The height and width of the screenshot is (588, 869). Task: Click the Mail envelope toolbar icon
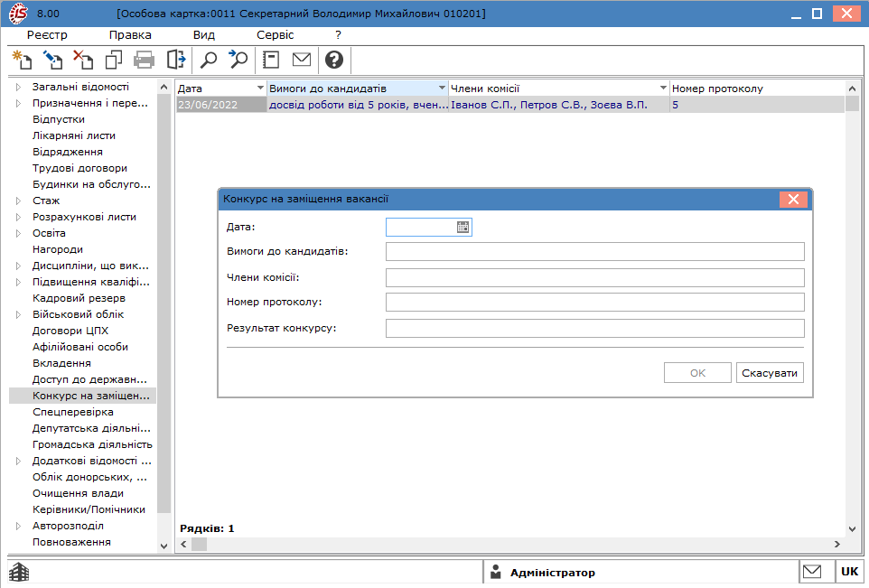[302, 60]
